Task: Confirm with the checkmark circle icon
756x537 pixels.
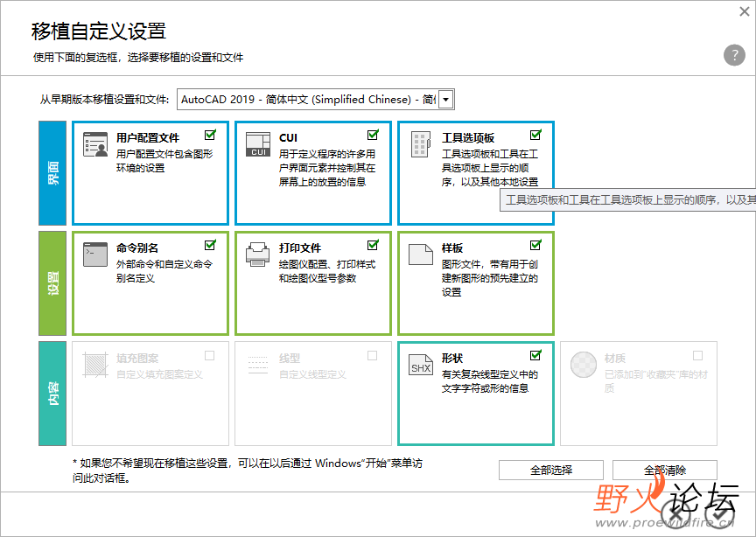Action: pos(719,515)
